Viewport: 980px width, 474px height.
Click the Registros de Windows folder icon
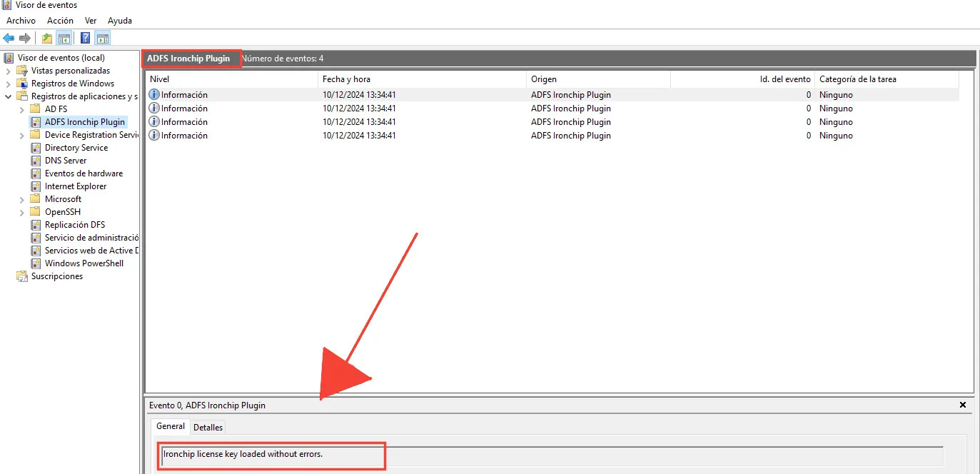tap(23, 84)
